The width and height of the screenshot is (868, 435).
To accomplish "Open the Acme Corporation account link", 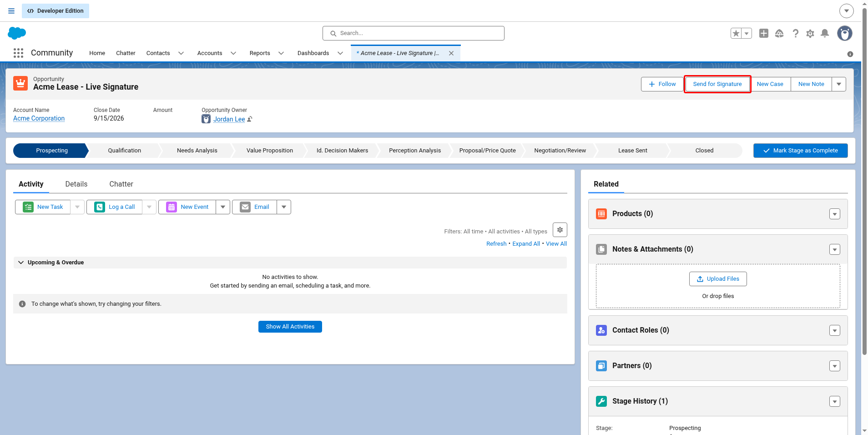I will (39, 118).
